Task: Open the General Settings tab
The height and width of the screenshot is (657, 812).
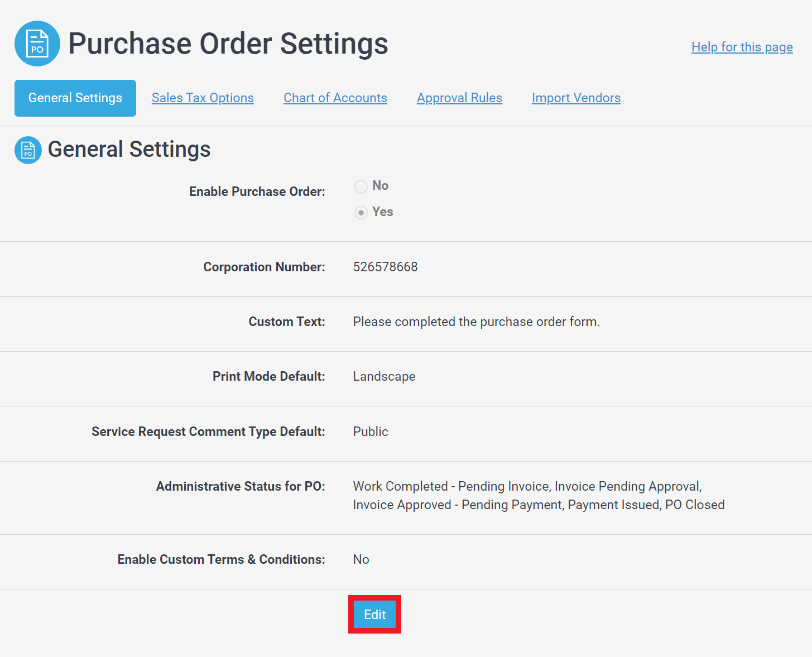Action: [x=75, y=98]
